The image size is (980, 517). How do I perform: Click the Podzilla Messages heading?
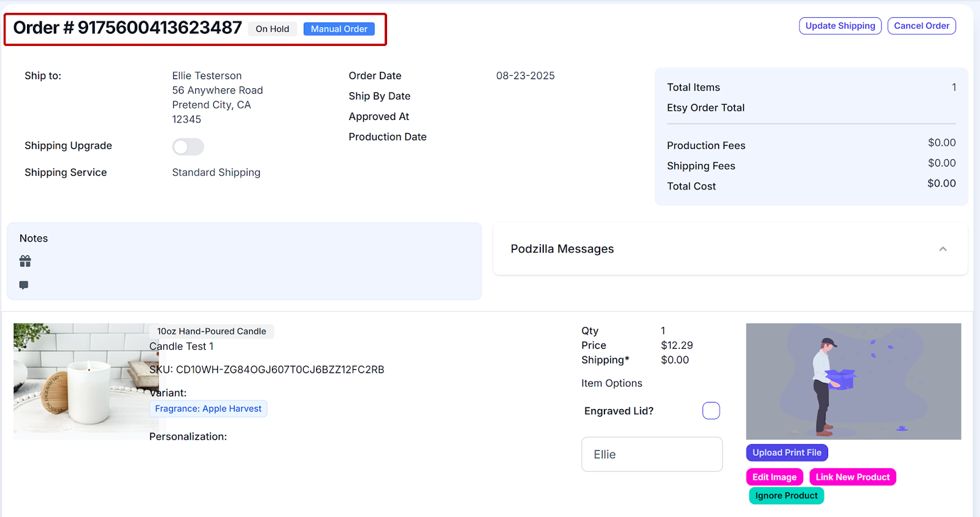tap(562, 249)
